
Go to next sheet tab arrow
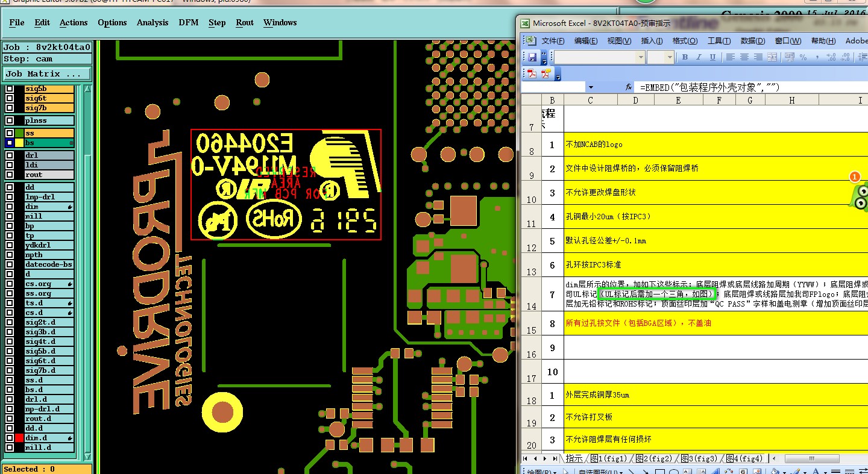coord(545,459)
